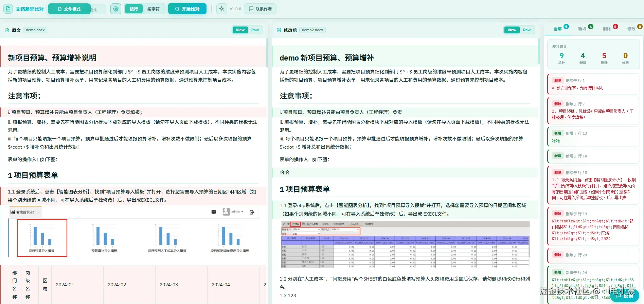Select View mode for original document
Image resolution: width=644 pixels, height=304 pixels.
click(240, 30)
